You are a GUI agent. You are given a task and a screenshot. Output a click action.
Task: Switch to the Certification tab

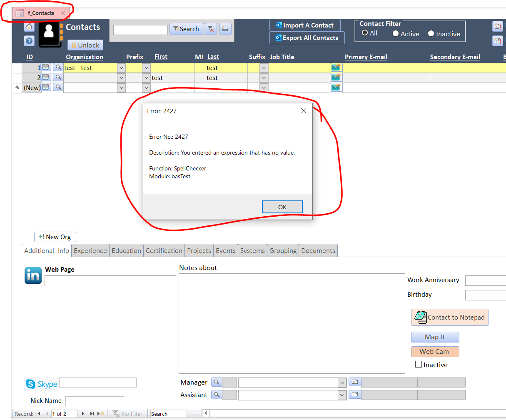[164, 250]
